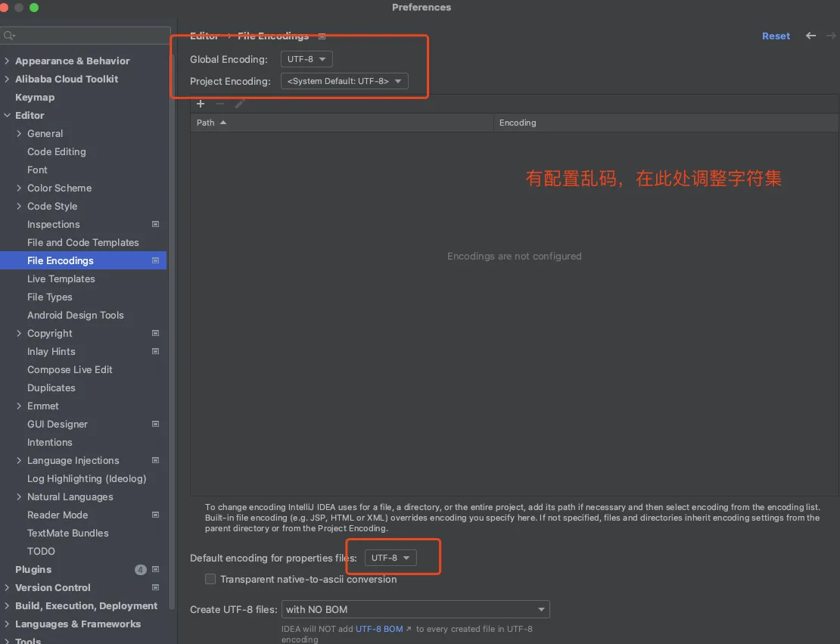Click the project-level icon beside Version Control
Screen dimensions: 840x644
[x=155, y=587]
